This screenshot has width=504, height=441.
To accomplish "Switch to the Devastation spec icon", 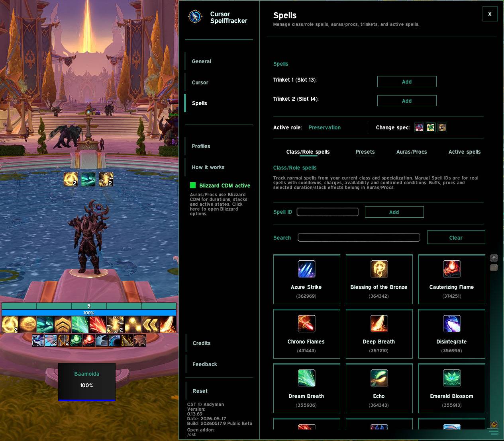I will [419, 127].
